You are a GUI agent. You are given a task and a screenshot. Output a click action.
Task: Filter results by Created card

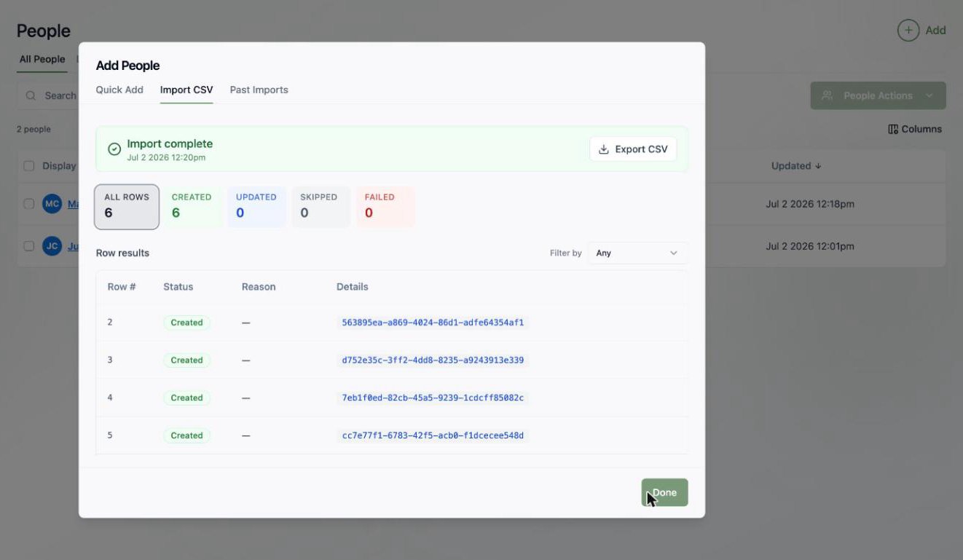click(192, 207)
